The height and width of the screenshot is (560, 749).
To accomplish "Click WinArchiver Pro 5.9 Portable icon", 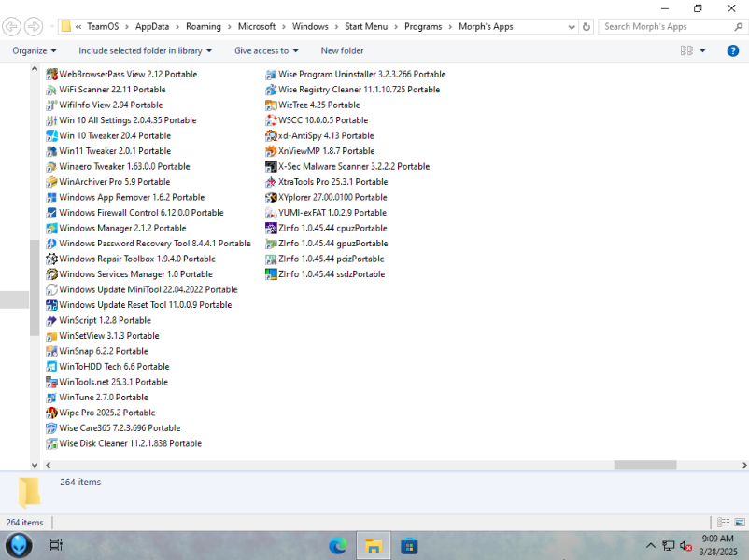I will pos(51,182).
